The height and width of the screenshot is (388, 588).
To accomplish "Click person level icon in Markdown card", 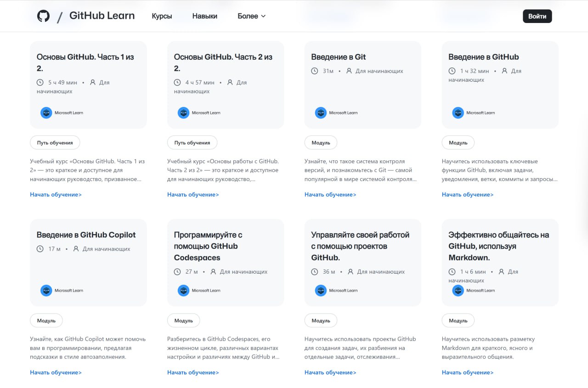I will [x=501, y=272].
